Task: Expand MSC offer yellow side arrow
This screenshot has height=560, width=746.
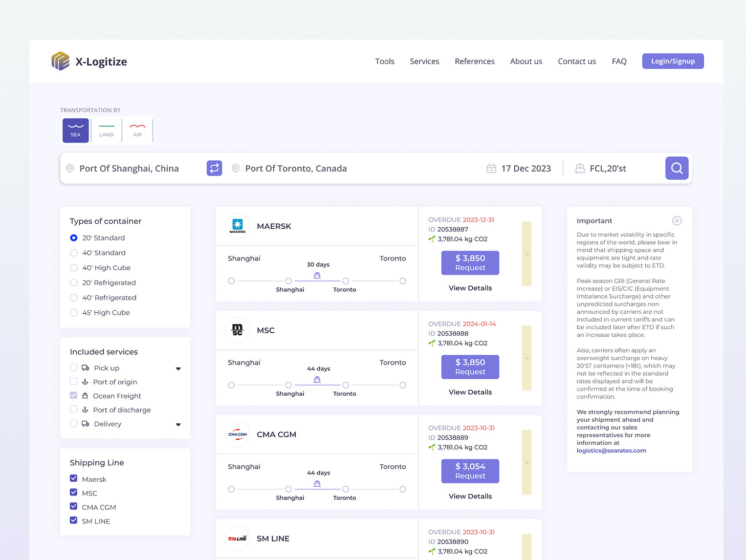Action: pyautogui.click(x=526, y=358)
